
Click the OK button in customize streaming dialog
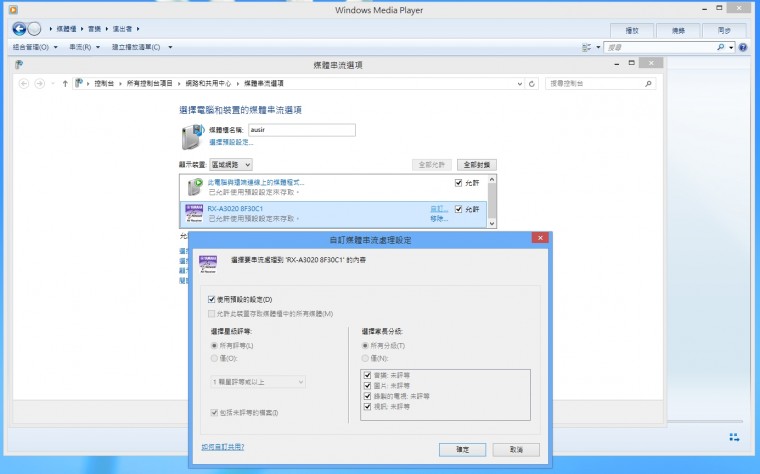[x=462, y=450]
